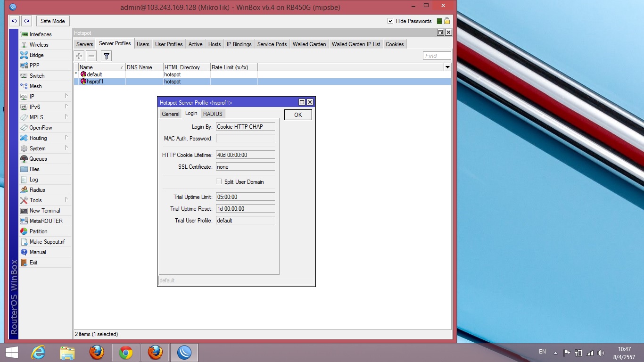Sort by the 'HTML Directory' column header
644x362 pixels.
(x=187, y=67)
